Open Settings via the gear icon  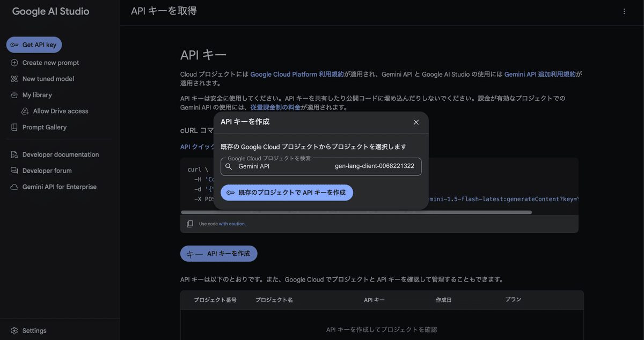point(13,330)
